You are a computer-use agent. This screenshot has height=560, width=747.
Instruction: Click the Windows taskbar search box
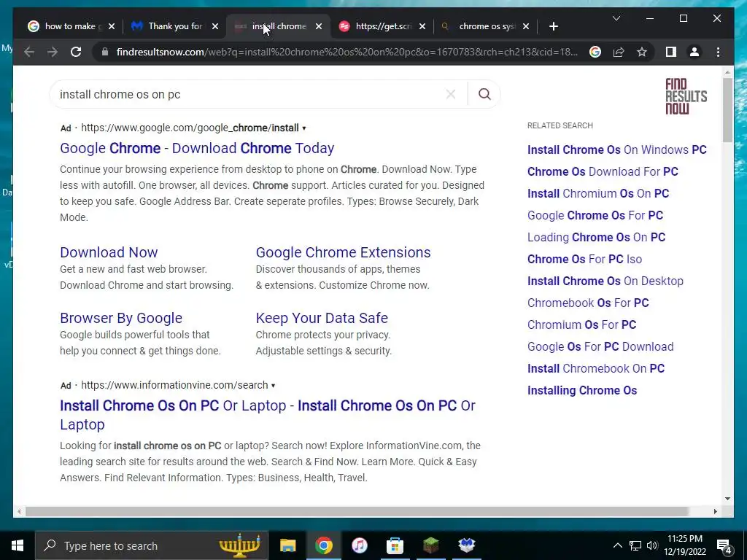tap(152, 545)
